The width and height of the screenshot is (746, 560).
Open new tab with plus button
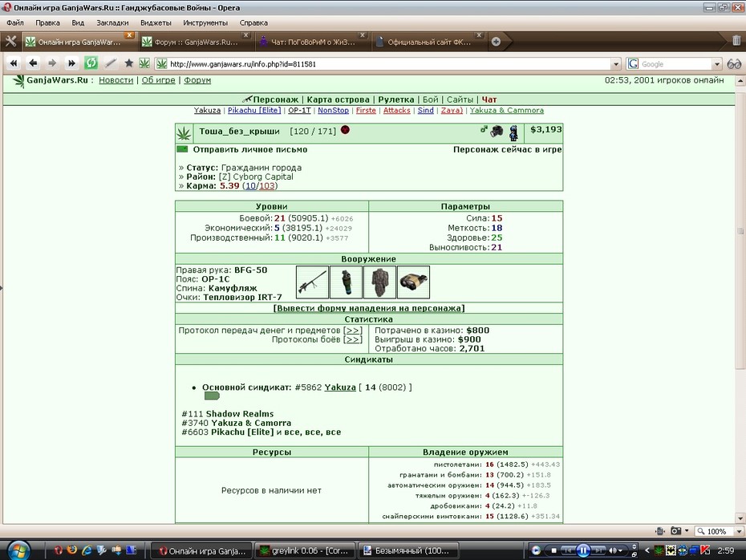pos(496,42)
